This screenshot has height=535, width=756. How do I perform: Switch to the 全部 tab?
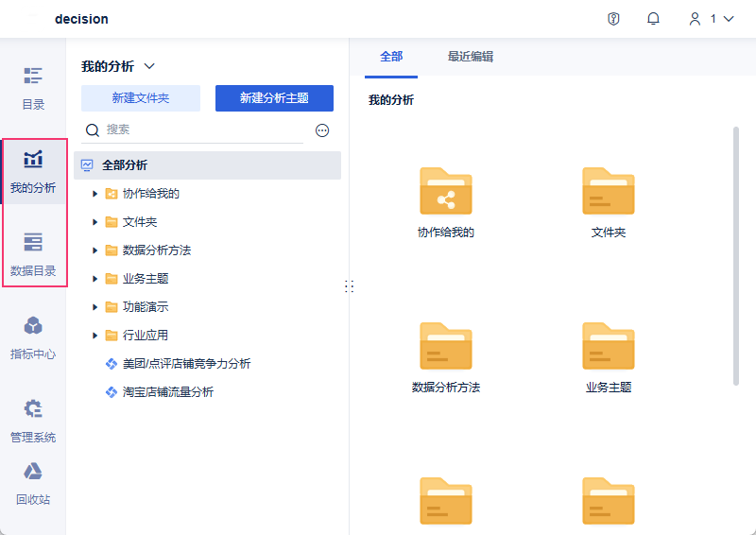(391, 57)
